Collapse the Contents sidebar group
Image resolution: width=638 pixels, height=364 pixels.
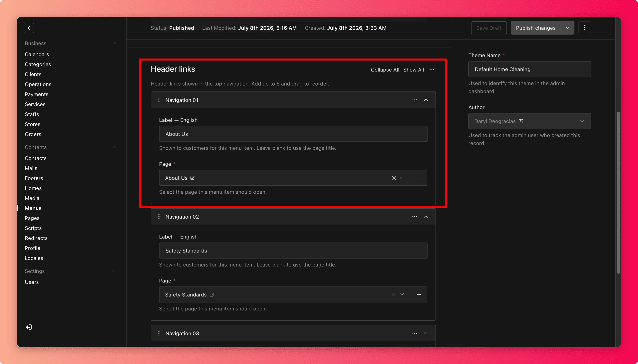pyautogui.click(x=114, y=147)
